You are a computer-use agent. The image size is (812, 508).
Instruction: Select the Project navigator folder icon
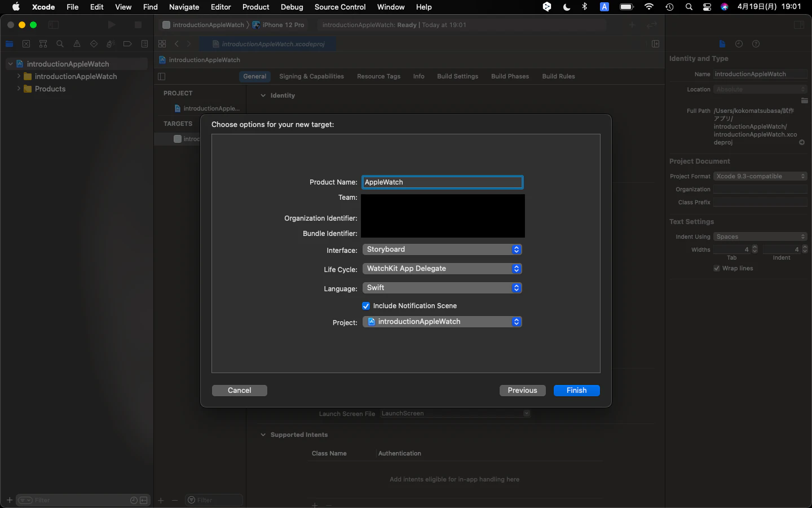pos(9,44)
